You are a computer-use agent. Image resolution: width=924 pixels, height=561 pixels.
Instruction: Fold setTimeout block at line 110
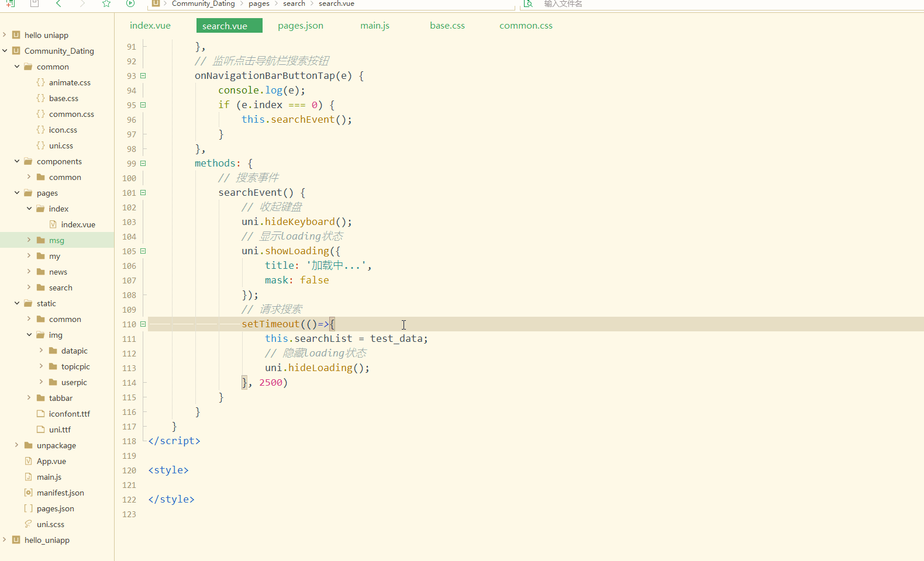pyautogui.click(x=143, y=324)
